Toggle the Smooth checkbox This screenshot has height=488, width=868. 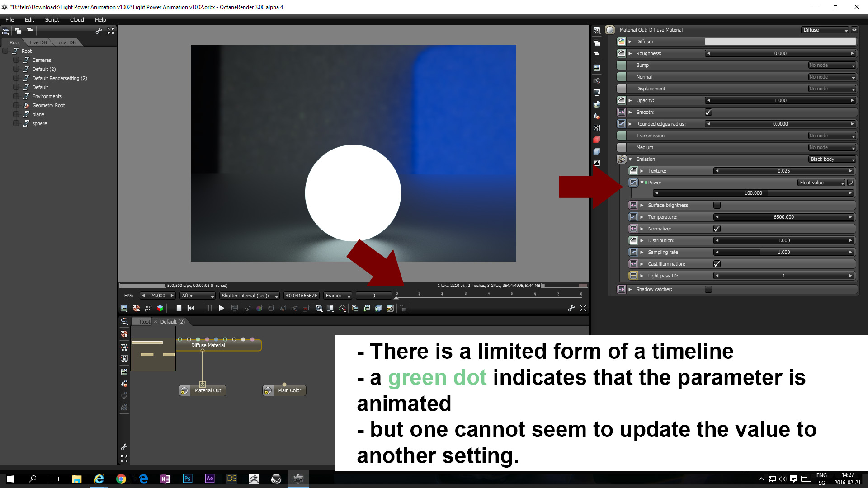pyautogui.click(x=708, y=112)
